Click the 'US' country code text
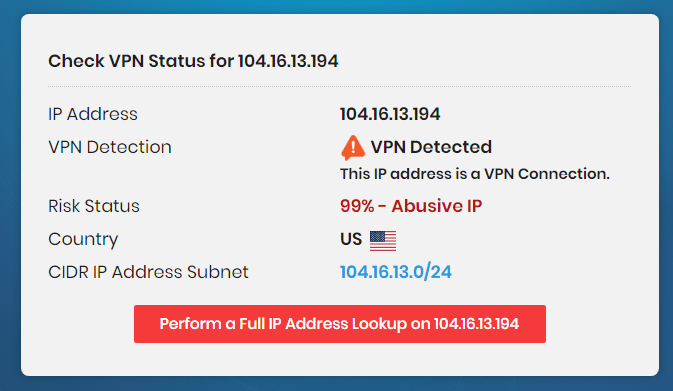 coord(351,239)
